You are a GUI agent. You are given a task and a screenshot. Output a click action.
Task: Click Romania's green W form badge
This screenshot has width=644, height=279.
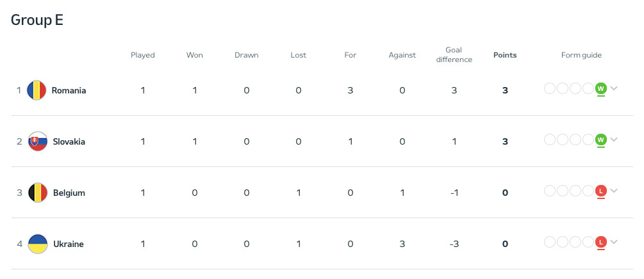[600, 88]
